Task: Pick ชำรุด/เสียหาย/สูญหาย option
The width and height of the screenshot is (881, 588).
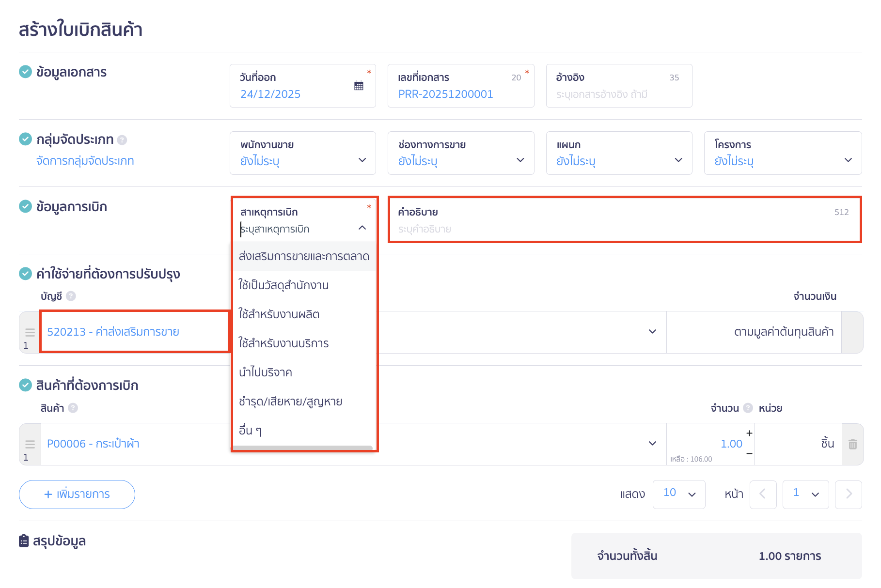Action: [x=290, y=402]
